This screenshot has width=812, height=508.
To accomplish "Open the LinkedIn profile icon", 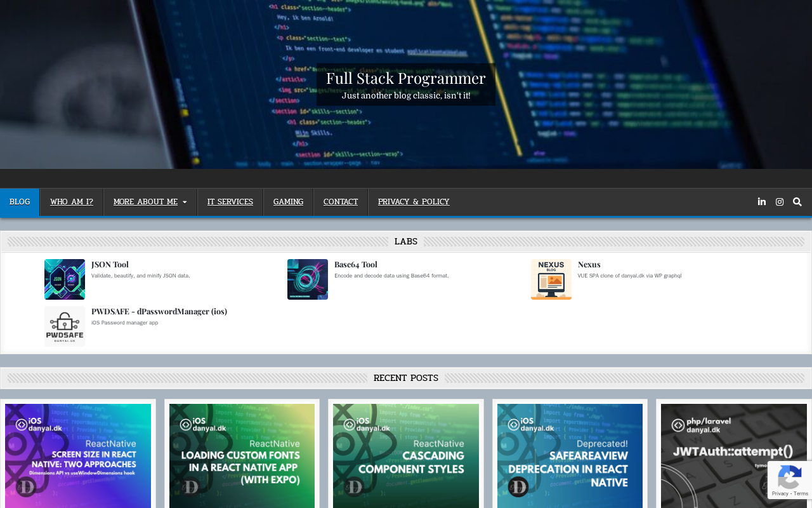I will pyautogui.click(x=761, y=202).
